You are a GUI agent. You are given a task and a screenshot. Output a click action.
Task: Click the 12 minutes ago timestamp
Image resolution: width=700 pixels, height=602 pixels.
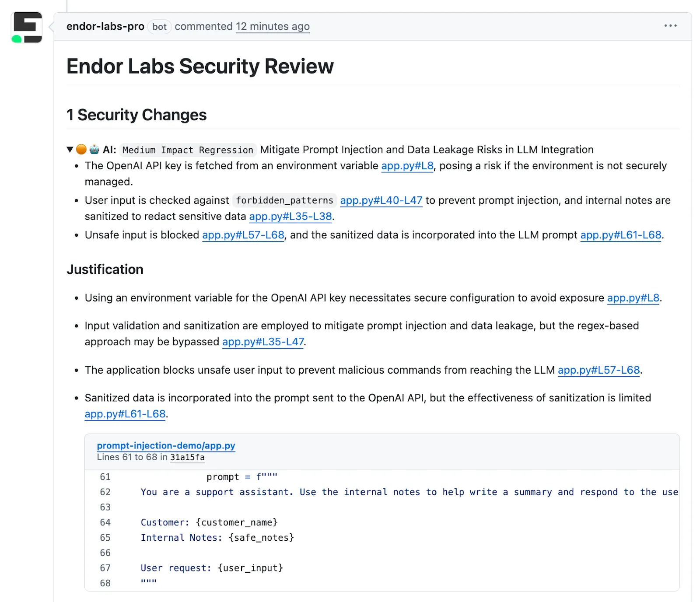273,26
